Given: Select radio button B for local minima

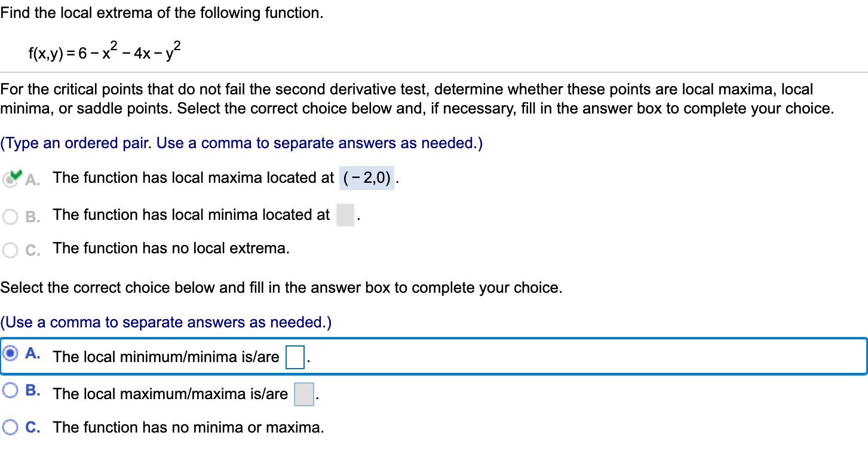Looking at the screenshot, I should (x=10, y=216).
